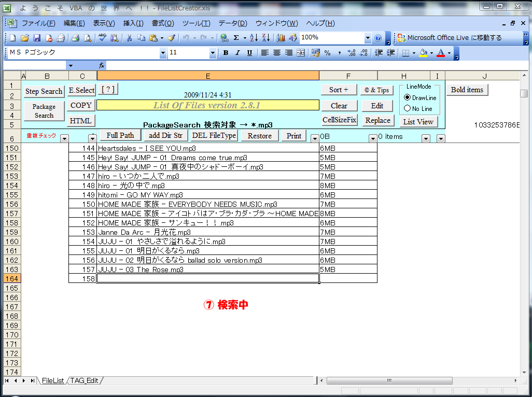Image resolution: width=532 pixels, height=397 pixels.
Task: Align cell text right
Action: pos(289,53)
